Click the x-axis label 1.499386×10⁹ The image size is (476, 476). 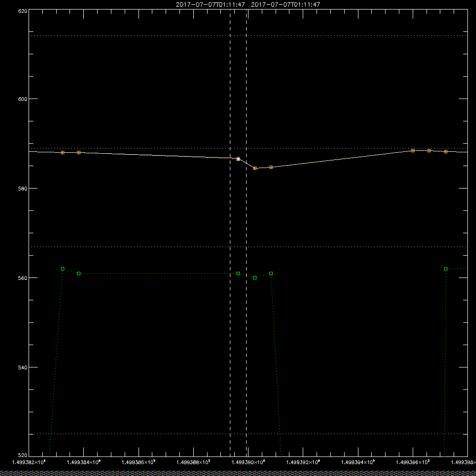(139, 462)
